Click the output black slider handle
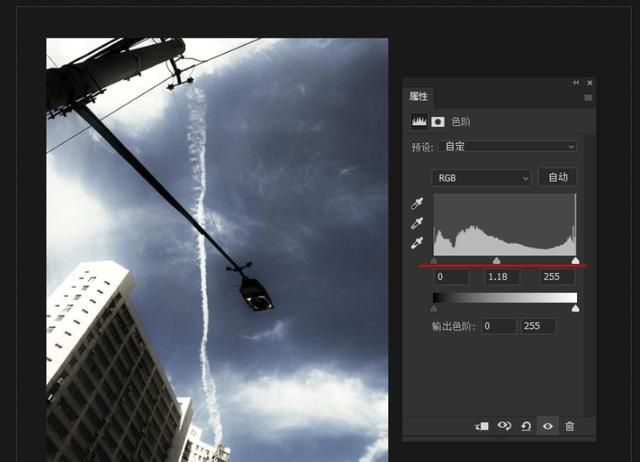Screen dimensions: 640x462 click(434, 308)
